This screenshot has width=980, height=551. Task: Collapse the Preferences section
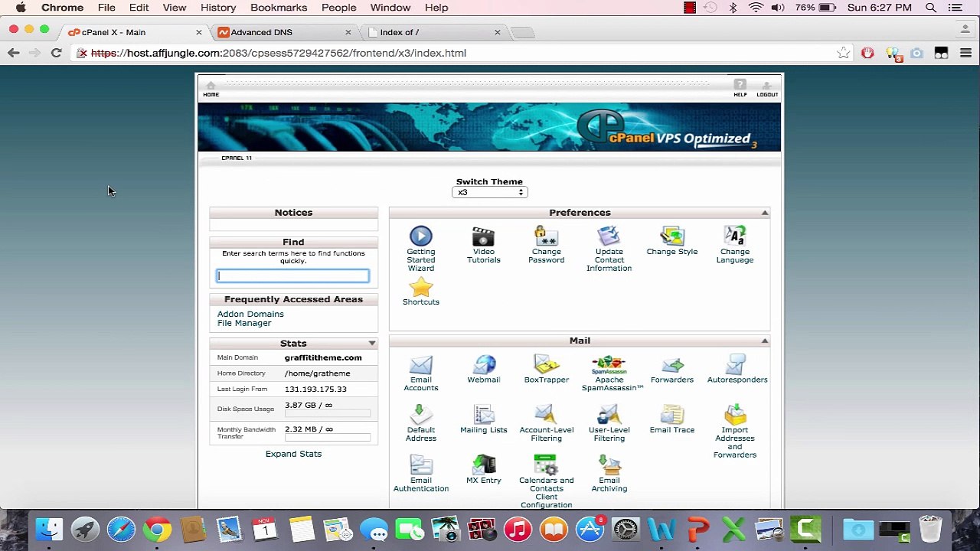tap(764, 213)
